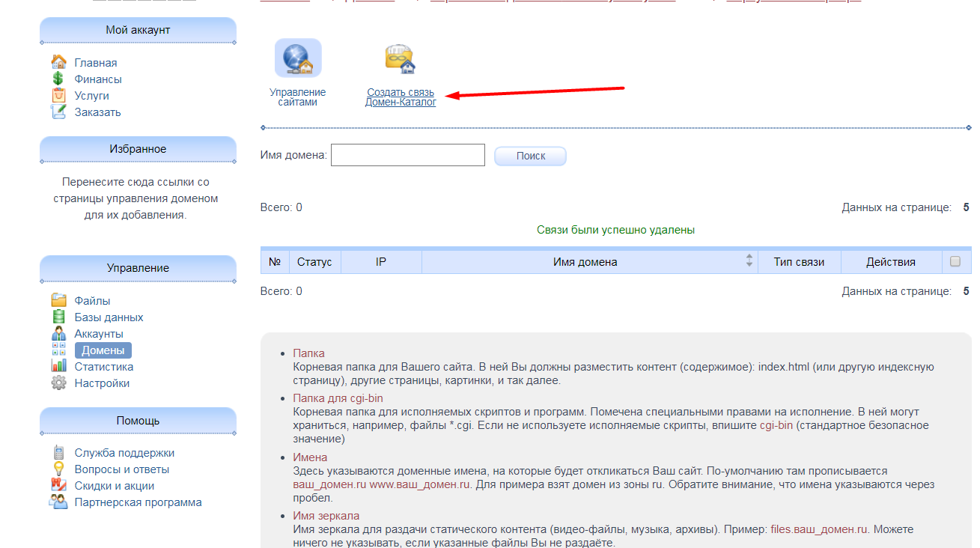980x548 pixels.
Task: Click the Аккаунты user icon
Action: tap(58, 333)
